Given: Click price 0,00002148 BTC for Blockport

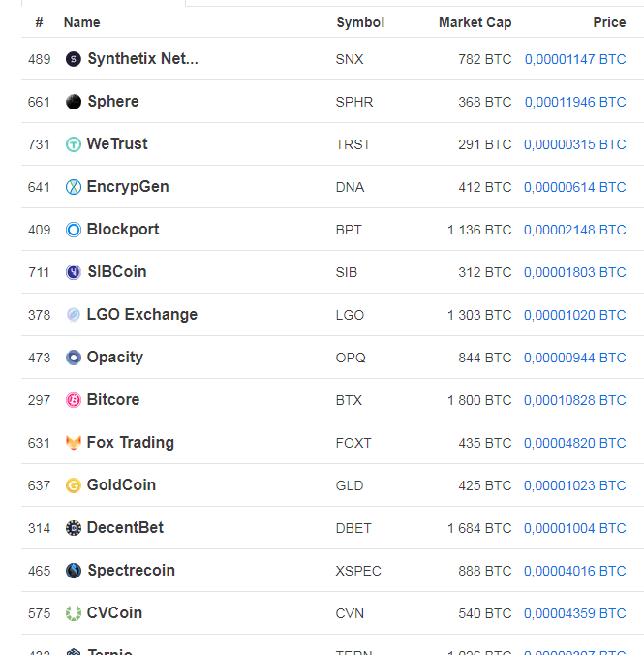Looking at the screenshot, I should [x=575, y=230].
